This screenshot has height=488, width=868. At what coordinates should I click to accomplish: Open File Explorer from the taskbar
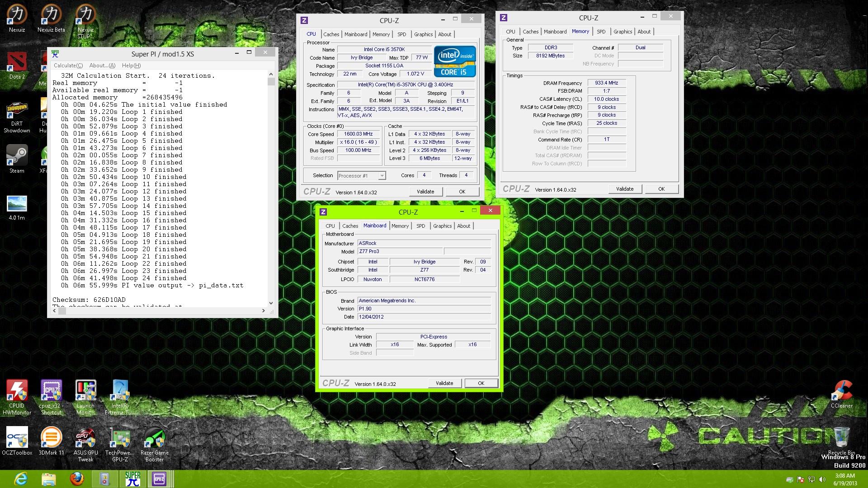click(48, 479)
